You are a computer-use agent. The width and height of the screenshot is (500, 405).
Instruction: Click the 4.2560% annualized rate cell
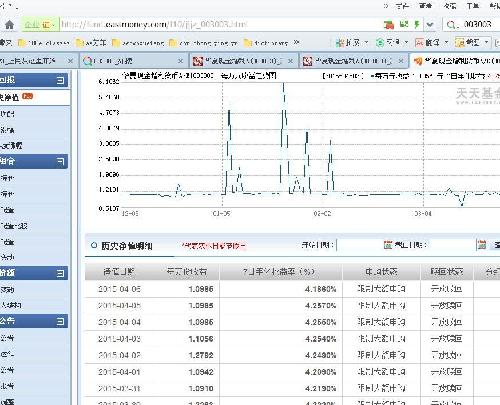click(x=320, y=322)
